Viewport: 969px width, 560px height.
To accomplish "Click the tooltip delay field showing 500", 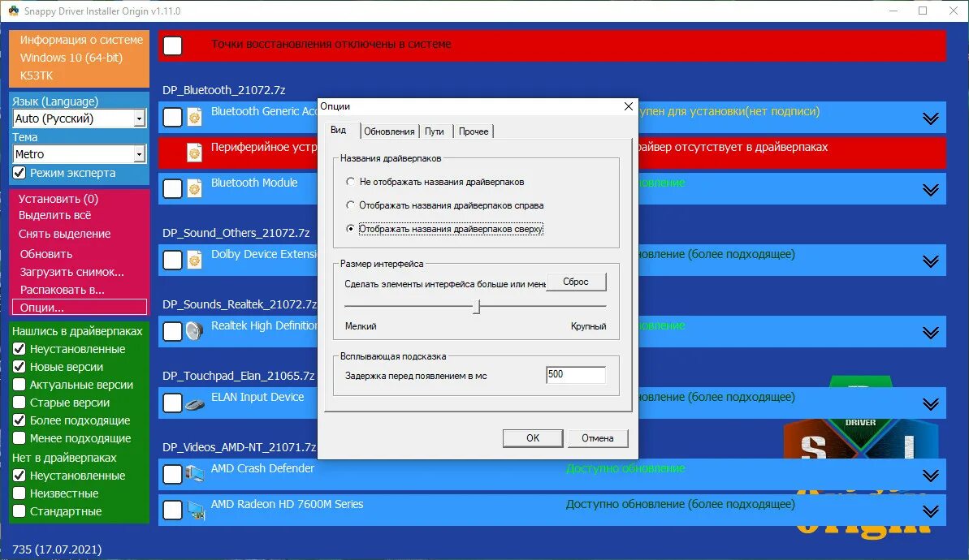I will tap(575, 374).
